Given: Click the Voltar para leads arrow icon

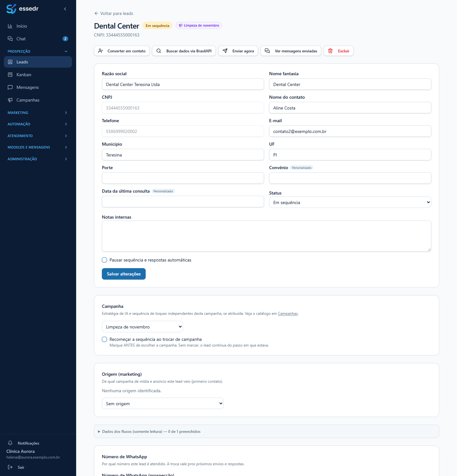Looking at the screenshot, I should click(96, 13).
